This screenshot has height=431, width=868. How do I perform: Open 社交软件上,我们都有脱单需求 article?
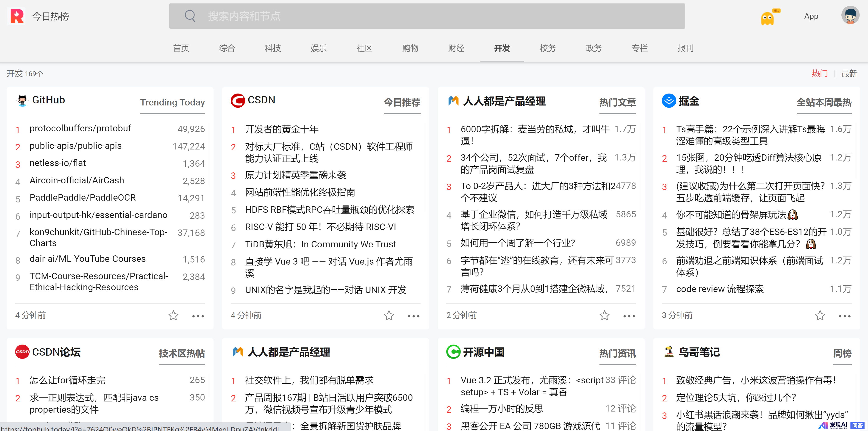[x=309, y=380]
